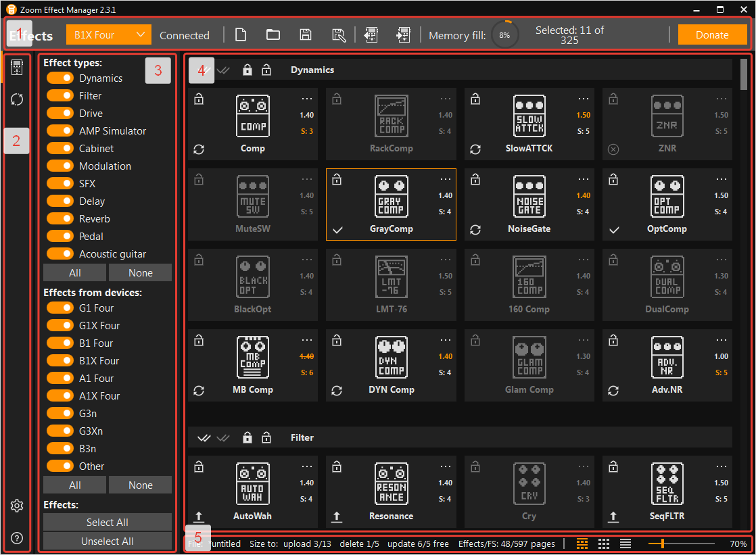
Task: Open the sync tab in left sidebar
Action: (17, 99)
